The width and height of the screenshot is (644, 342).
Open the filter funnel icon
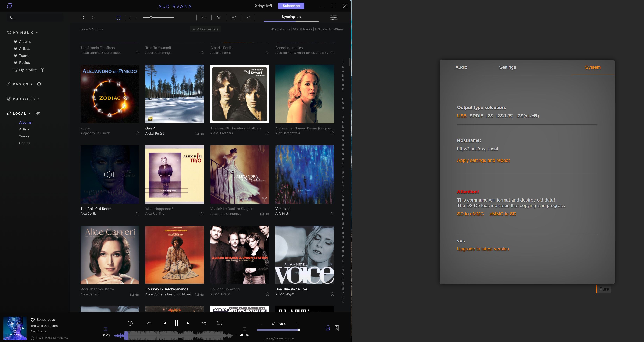(219, 17)
